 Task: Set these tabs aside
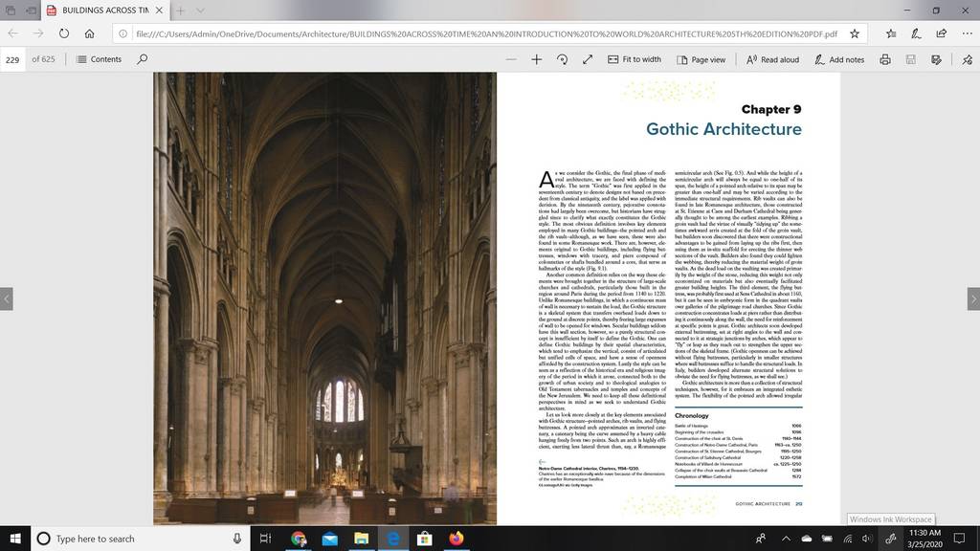pos(31,11)
